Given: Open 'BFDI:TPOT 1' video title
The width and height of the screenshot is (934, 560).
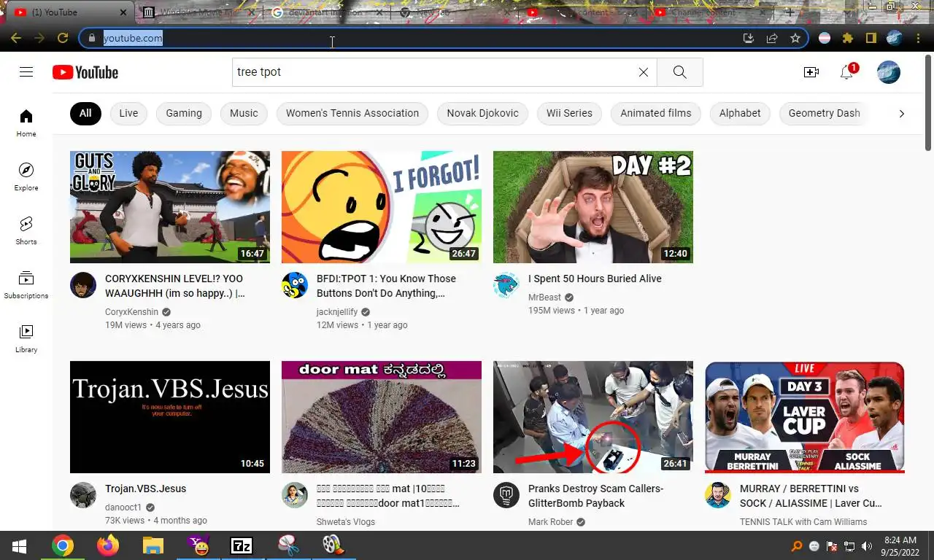Looking at the screenshot, I should tap(386, 286).
